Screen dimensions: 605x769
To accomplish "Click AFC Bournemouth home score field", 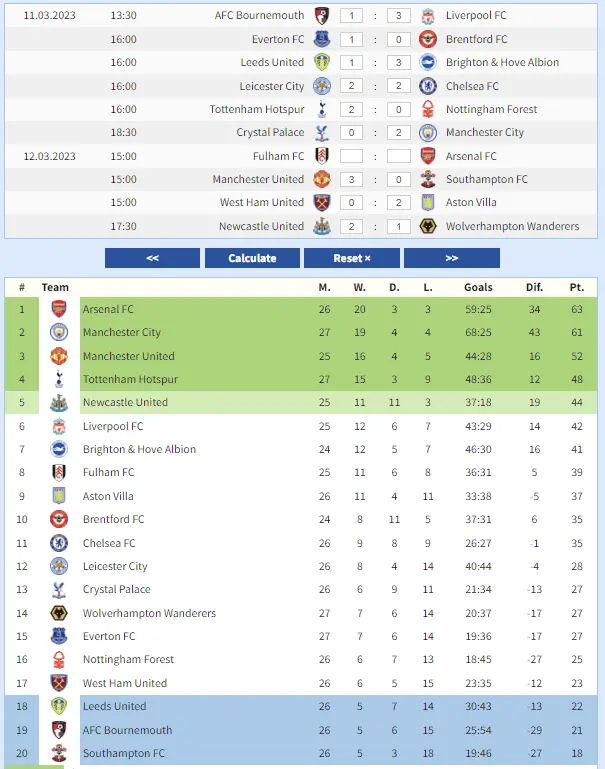I will (351, 16).
